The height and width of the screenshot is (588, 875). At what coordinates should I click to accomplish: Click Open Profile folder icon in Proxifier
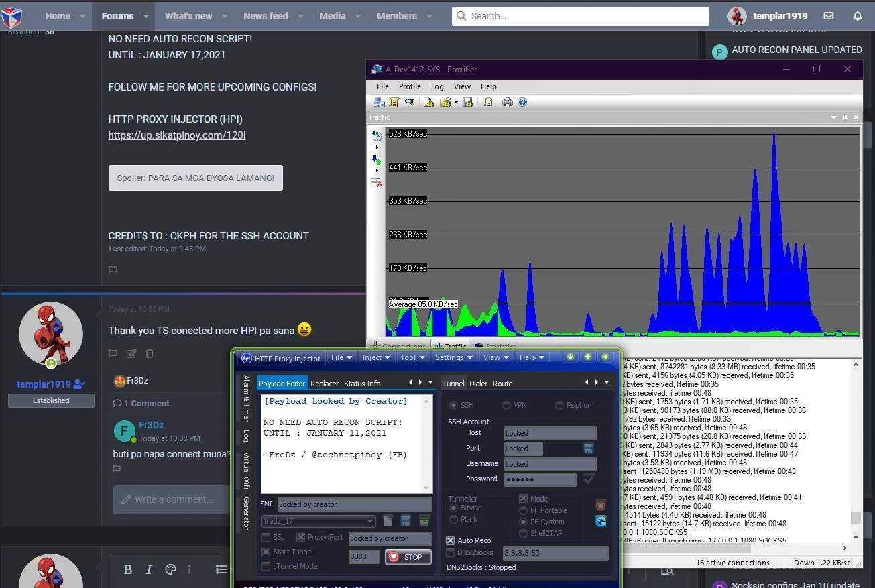pyautogui.click(x=445, y=102)
